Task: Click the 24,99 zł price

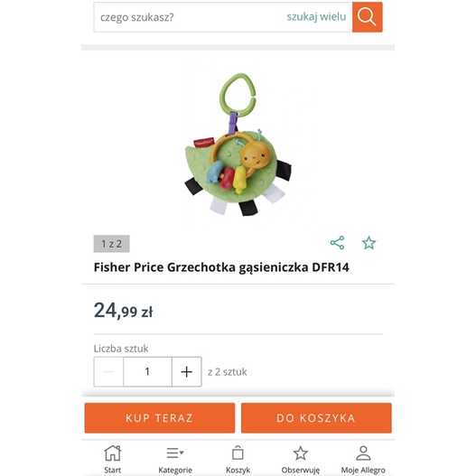Action: point(123,311)
